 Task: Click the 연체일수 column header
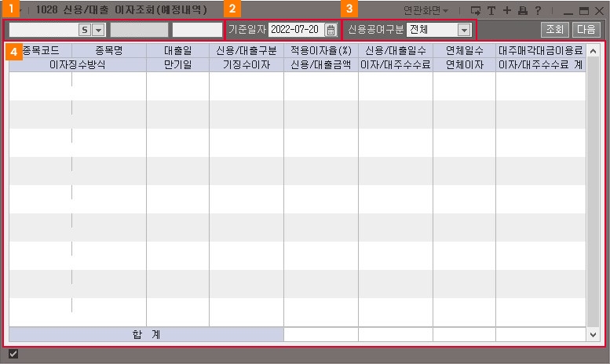click(465, 50)
